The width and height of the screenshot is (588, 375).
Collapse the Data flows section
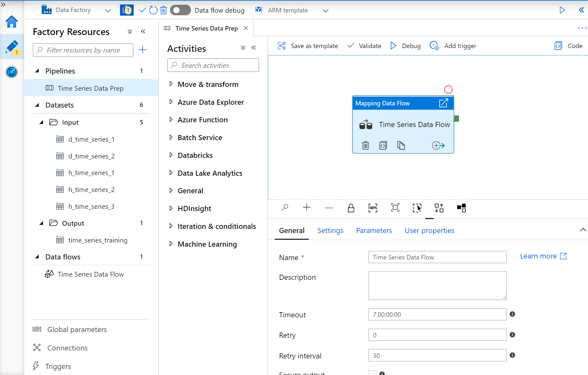tap(37, 257)
